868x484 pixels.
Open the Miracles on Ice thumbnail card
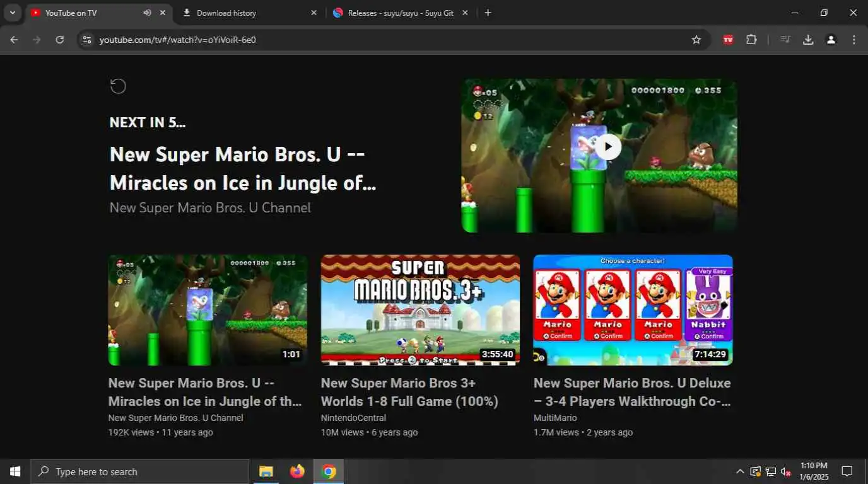tap(208, 310)
